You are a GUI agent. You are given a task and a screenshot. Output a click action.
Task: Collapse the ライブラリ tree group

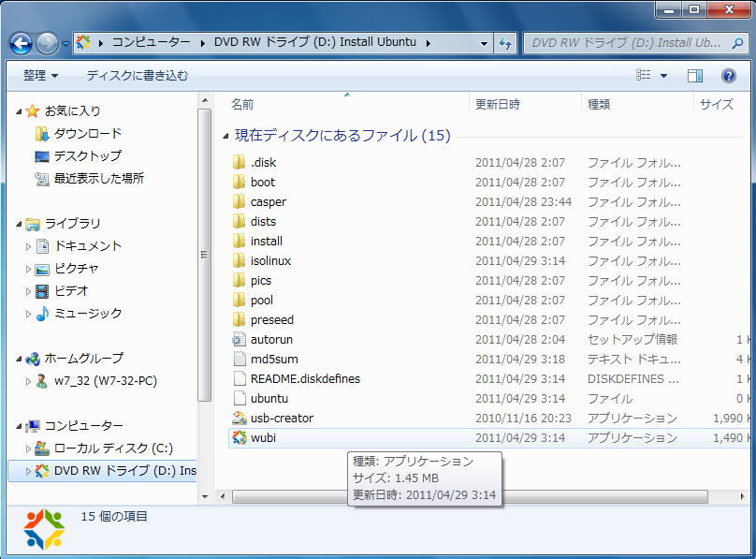click(19, 224)
